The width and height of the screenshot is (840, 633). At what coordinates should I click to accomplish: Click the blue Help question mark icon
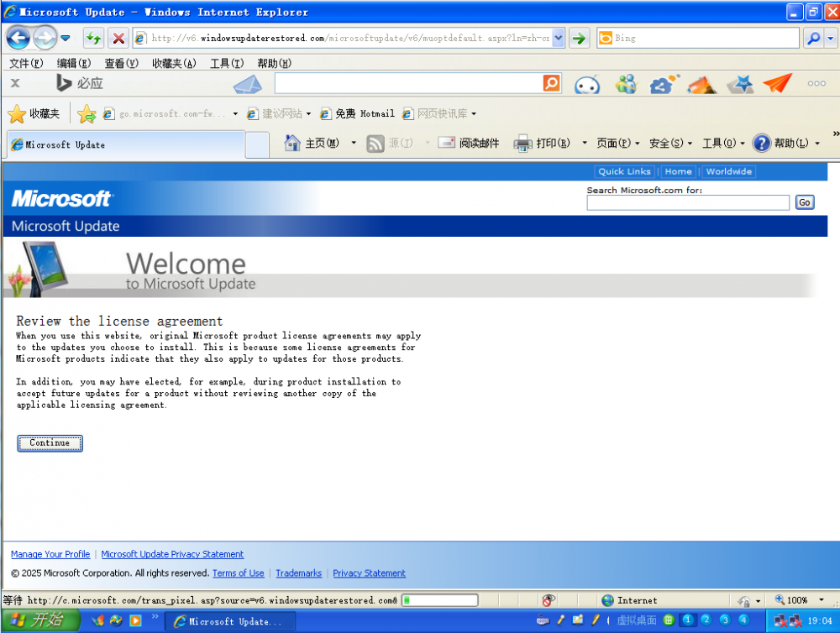(x=761, y=144)
